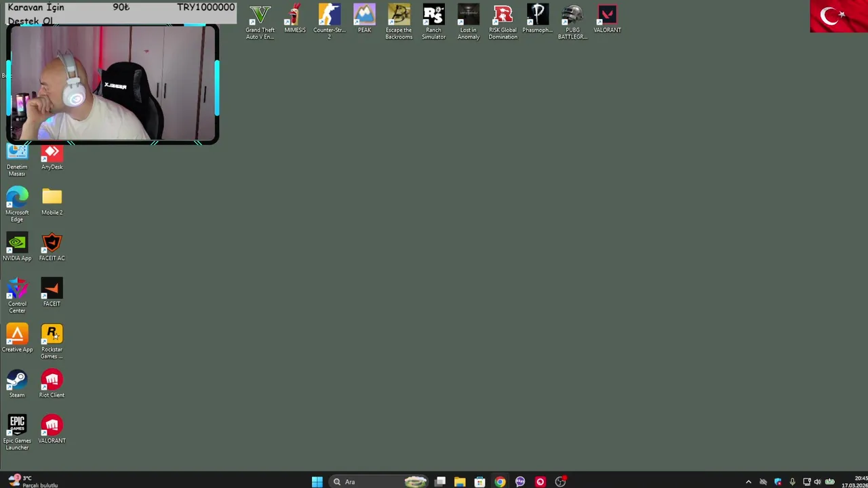Launch the Phasmophobia desktop shortcut
Screen dimensions: 868x488
pyautogui.click(x=538, y=19)
